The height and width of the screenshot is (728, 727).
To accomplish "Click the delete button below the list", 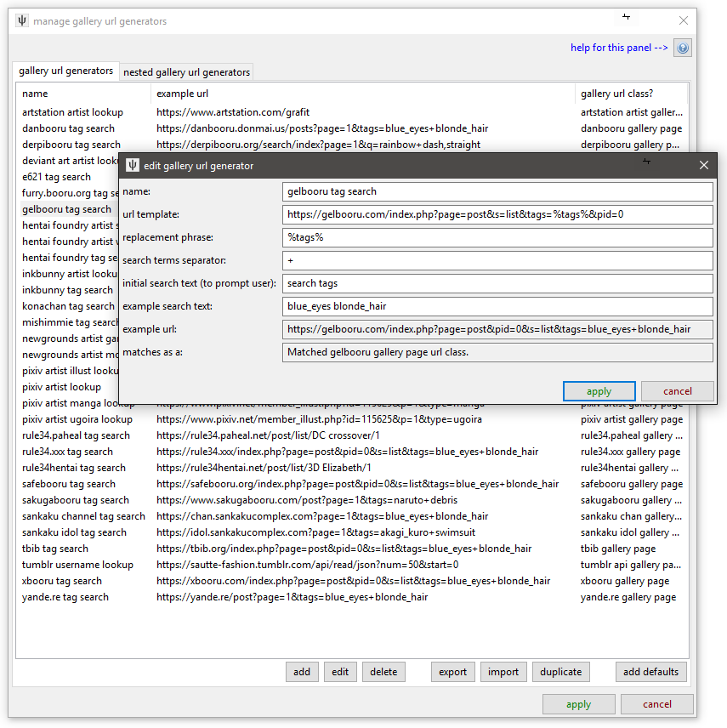I will click(x=383, y=672).
